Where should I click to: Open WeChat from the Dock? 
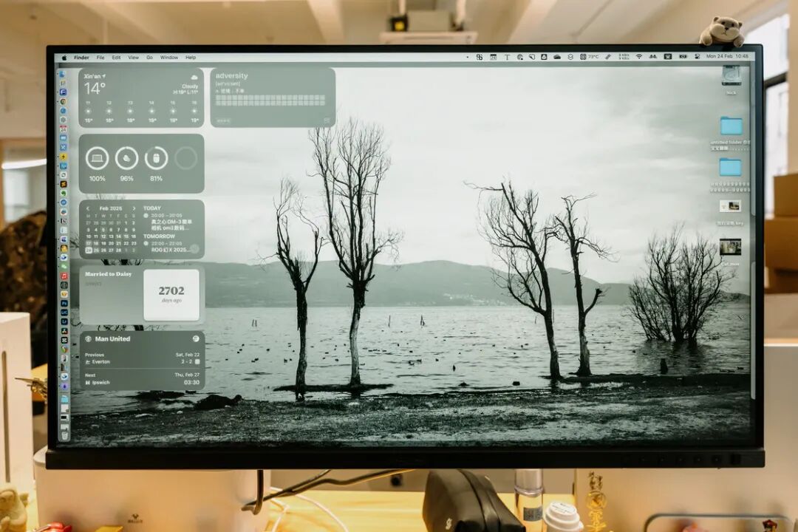pyautogui.click(x=64, y=266)
